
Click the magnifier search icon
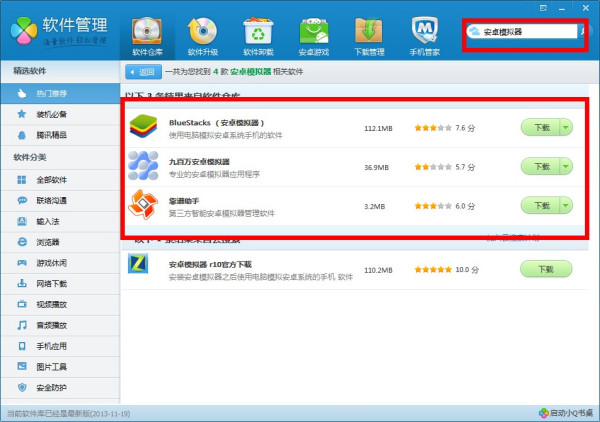pyautogui.click(x=584, y=31)
